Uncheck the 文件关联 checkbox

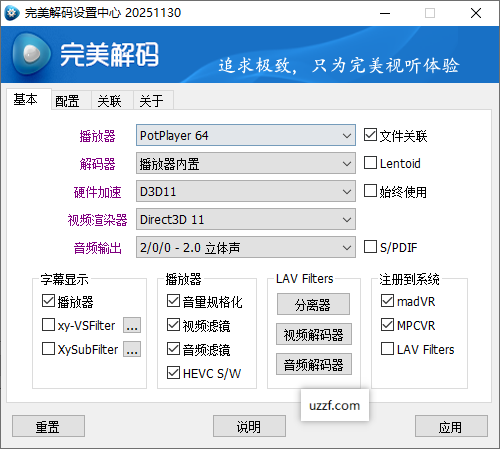(x=370, y=135)
